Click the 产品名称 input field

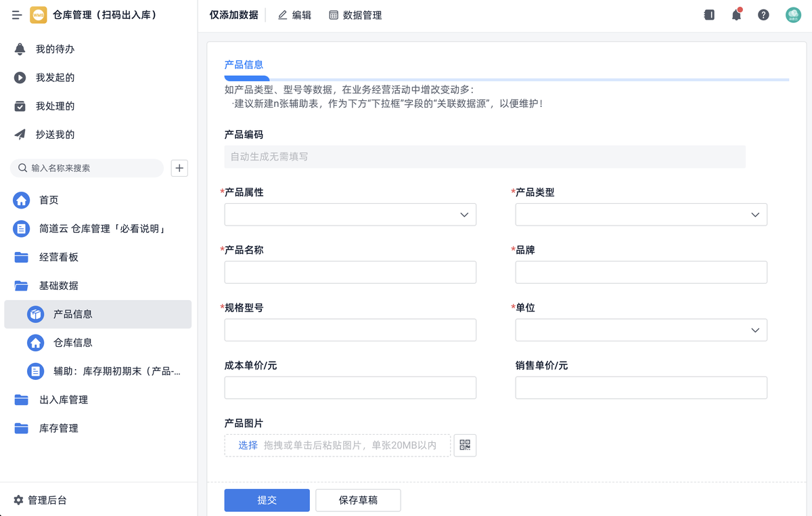(350, 272)
